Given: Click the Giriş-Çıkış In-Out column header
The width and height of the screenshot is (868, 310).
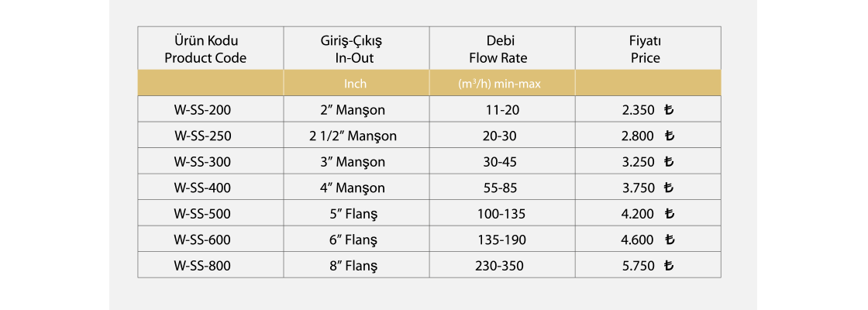Looking at the screenshot, I should (353, 49).
